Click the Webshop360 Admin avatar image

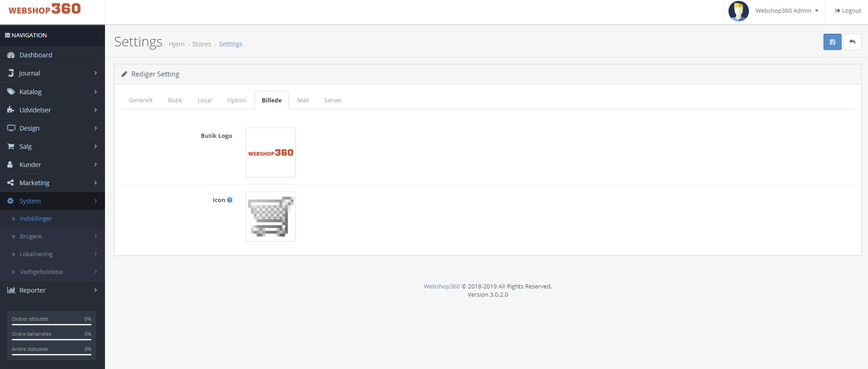tap(738, 11)
